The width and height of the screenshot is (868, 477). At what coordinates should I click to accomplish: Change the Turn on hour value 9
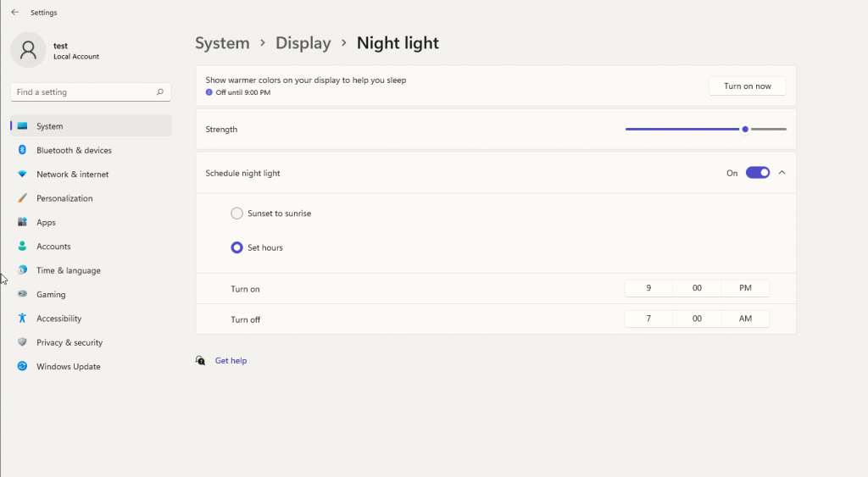[x=648, y=288]
